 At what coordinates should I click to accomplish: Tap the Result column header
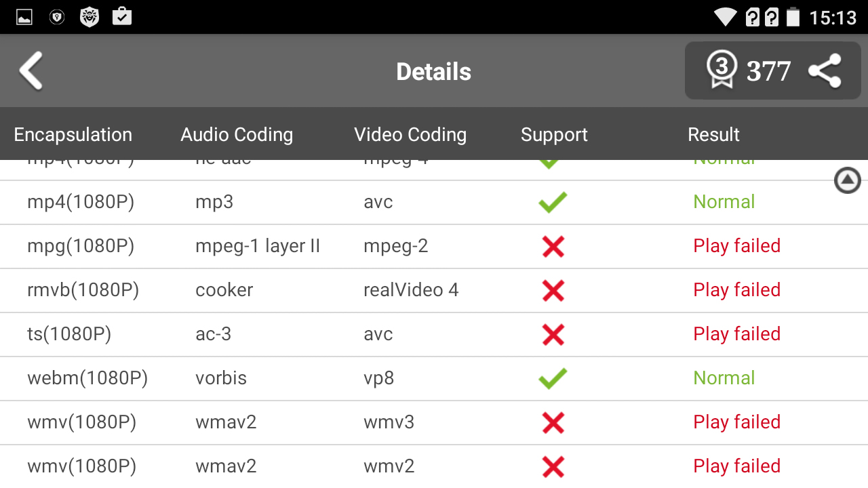[713, 134]
